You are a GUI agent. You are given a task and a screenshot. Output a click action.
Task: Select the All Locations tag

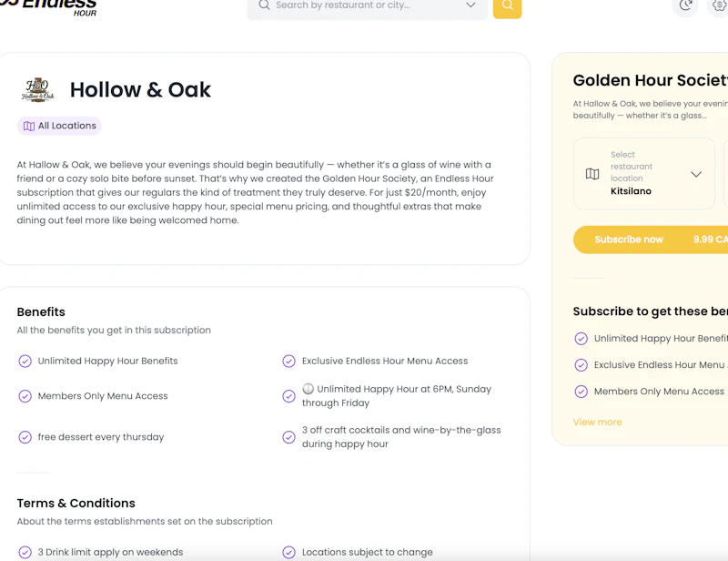[59, 126]
